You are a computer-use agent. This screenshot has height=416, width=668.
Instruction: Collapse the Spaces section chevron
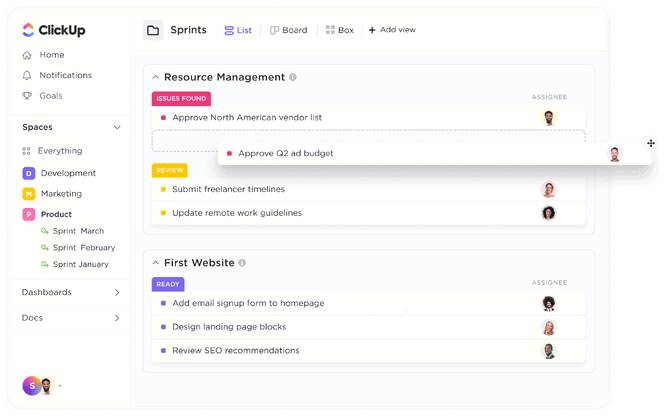[x=117, y=128]
